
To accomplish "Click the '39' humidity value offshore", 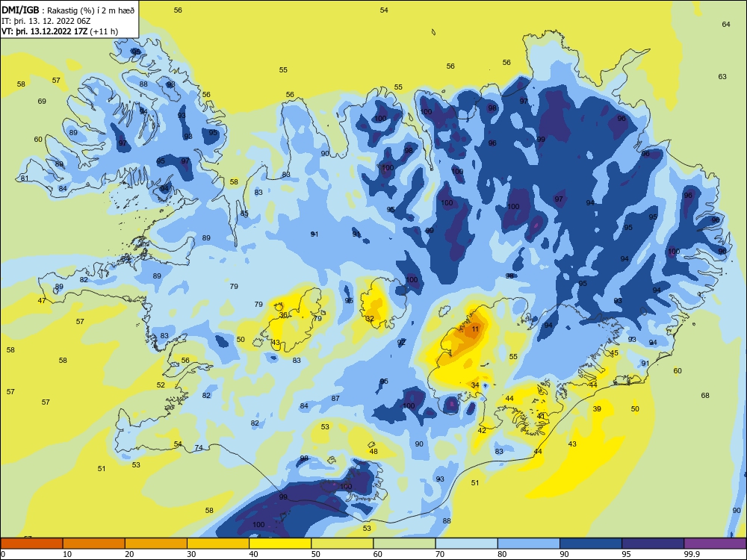I will click(597, 408).
